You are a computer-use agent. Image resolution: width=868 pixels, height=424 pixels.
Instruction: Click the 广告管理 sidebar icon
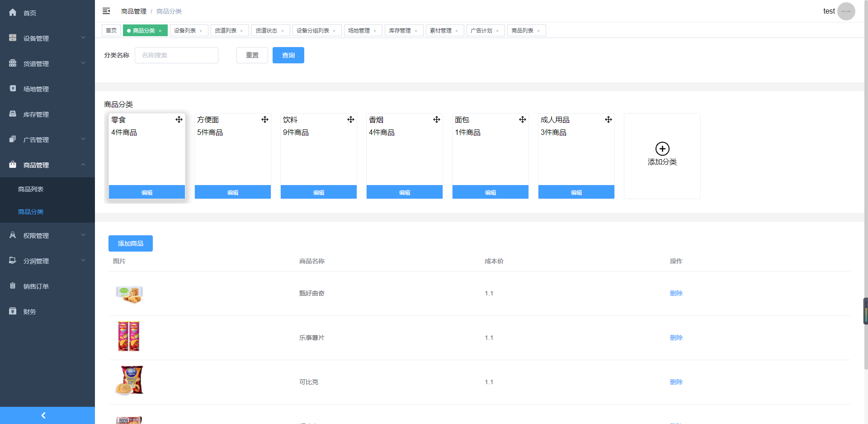click(x=13, y=139)
